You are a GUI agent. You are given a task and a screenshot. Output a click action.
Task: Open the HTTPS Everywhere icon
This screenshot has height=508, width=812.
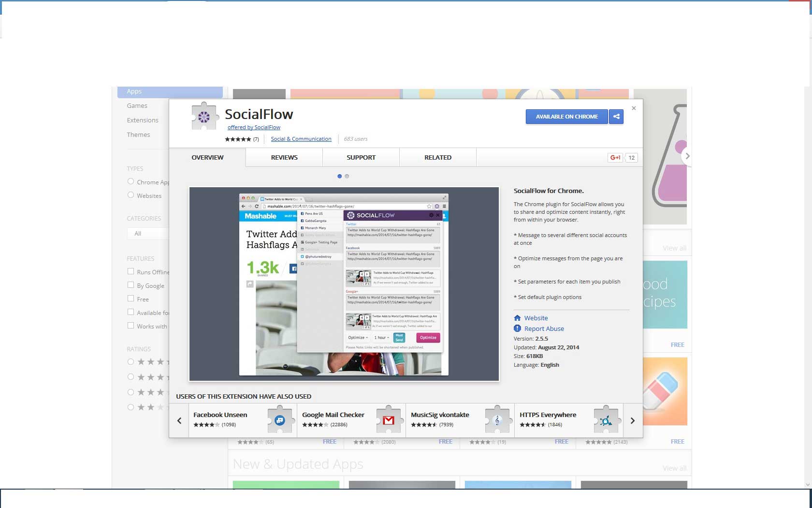click(607, 420)
